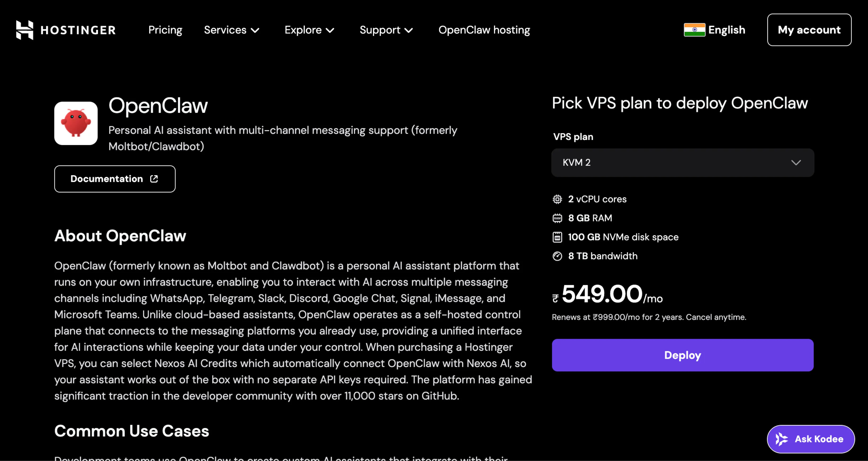Click the Kodee sparkle assistant icon
This screenshot has height=461, width=868.
pos(782,439)
